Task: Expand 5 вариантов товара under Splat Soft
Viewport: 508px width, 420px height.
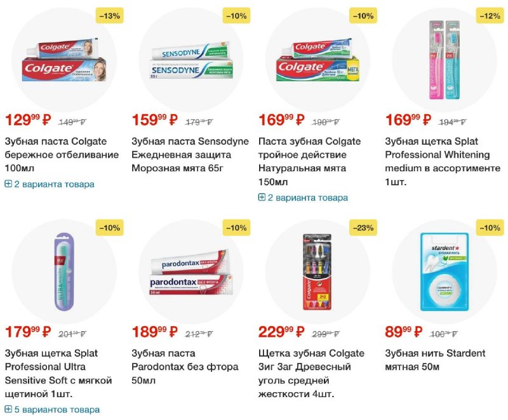Action: 52,410
